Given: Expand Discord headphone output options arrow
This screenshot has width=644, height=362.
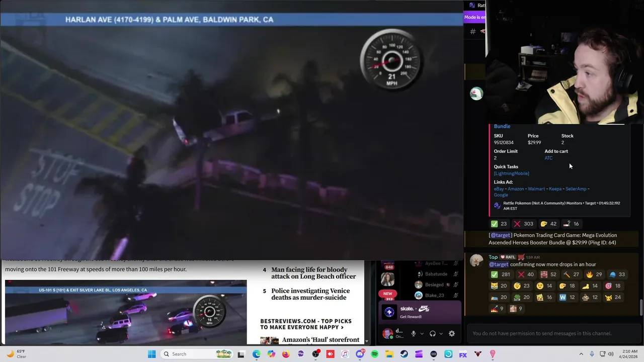Looking at the screenshot, I should click(x=441, y=333).
